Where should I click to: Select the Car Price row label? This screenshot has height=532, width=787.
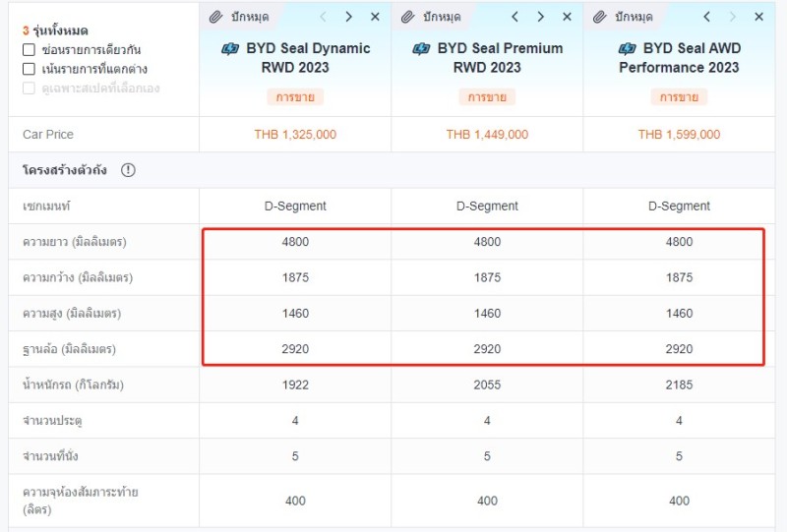pyautogui.click(x=48, y=135)
